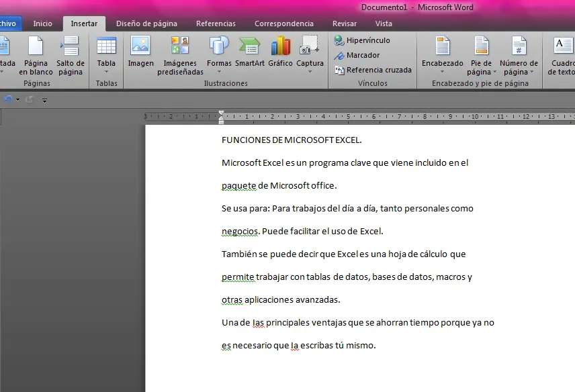Click the red-underlined word las
This screenshot has height=392, width=575.
(259, 323)
